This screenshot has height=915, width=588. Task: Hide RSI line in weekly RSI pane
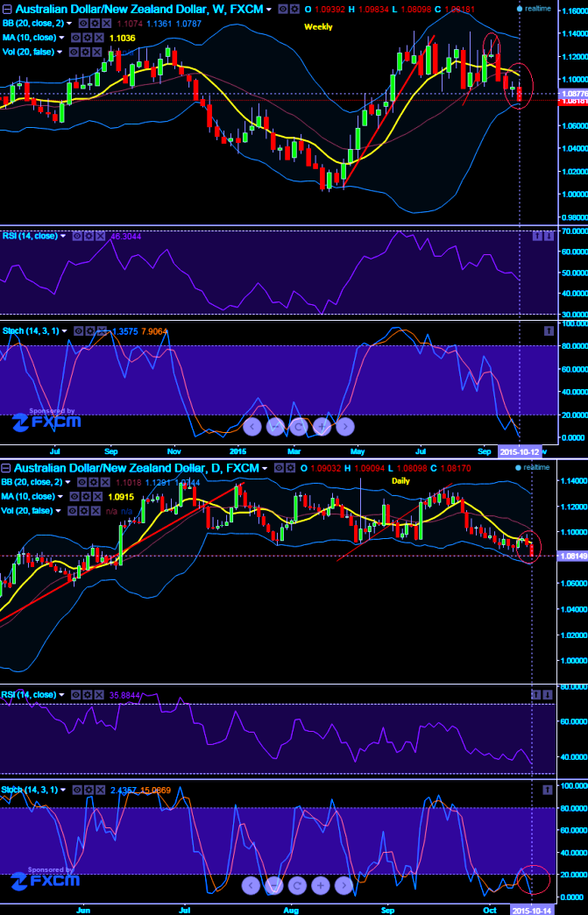(x=76, y=236)
